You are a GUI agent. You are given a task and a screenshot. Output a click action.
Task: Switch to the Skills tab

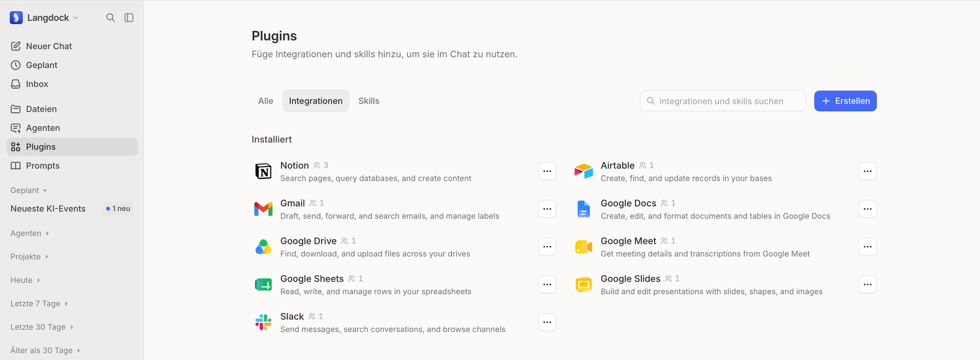pyautogui.click(x=368, y=101)
